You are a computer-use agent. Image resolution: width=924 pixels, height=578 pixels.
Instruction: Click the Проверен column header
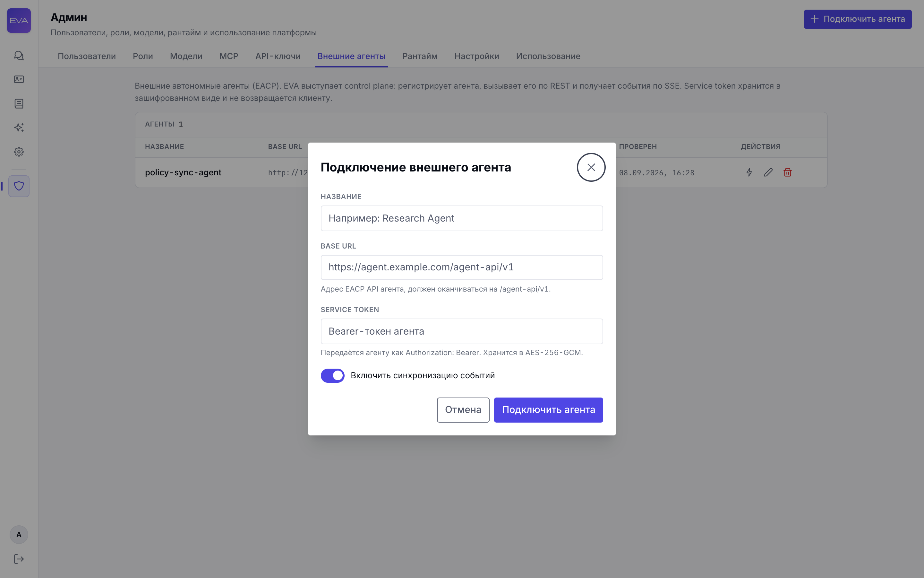coord(637,147)
